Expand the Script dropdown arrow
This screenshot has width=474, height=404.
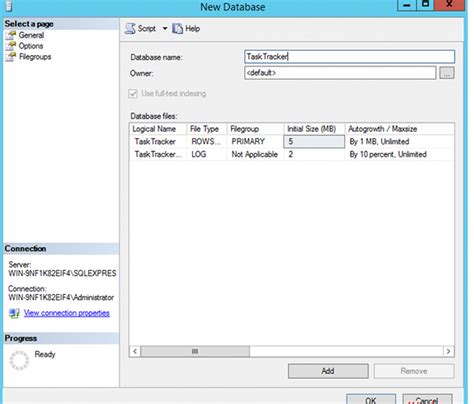tap(165, 29)
